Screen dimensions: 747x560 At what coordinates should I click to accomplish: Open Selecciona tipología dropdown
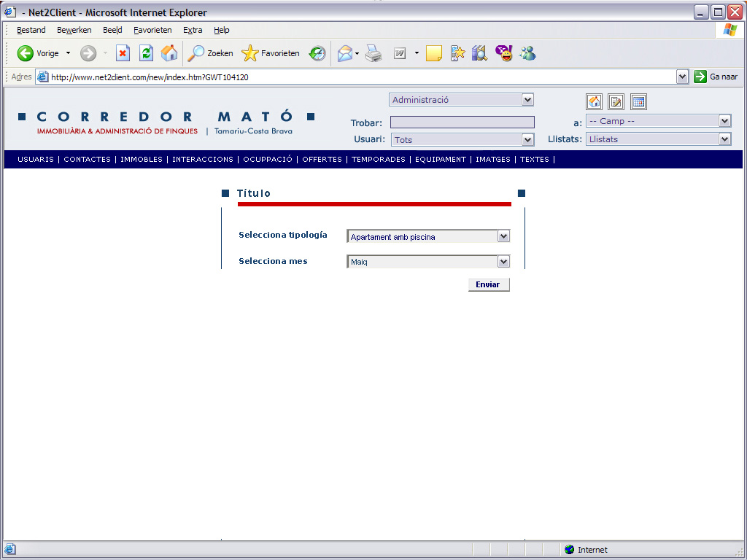pyautogui.click(x=503, y=236)
